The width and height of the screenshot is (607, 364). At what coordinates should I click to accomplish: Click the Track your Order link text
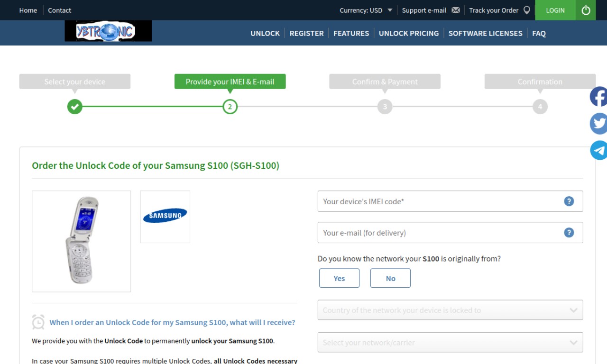(494, 10)
